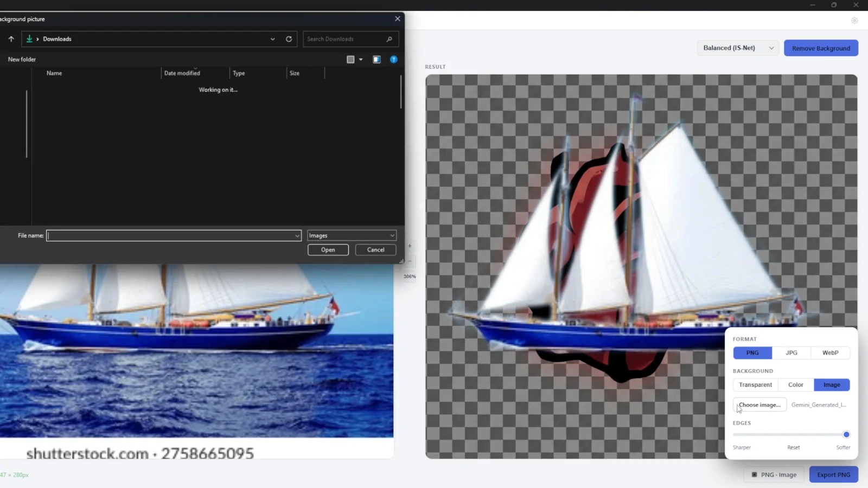Expand the address bar history dropdown
The image size is (868, 488).
[x=272, y=39]
